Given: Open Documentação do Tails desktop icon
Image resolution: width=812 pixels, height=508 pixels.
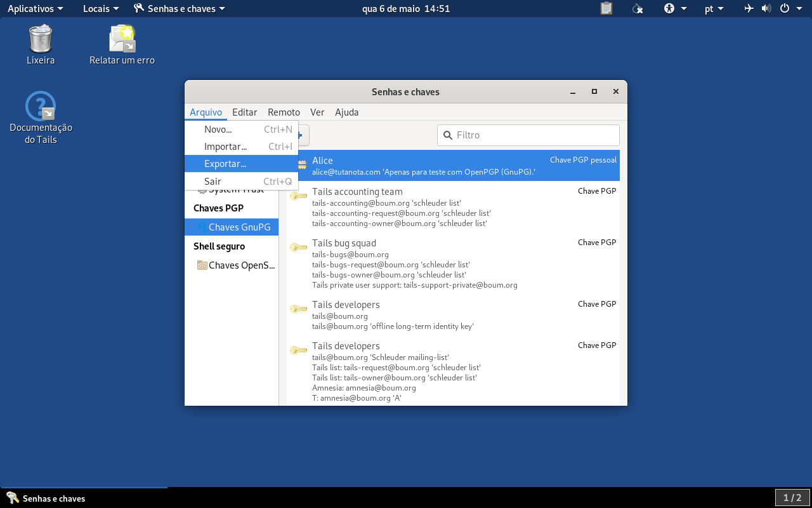Looking at the screenshot, I should tap(41, 106).
